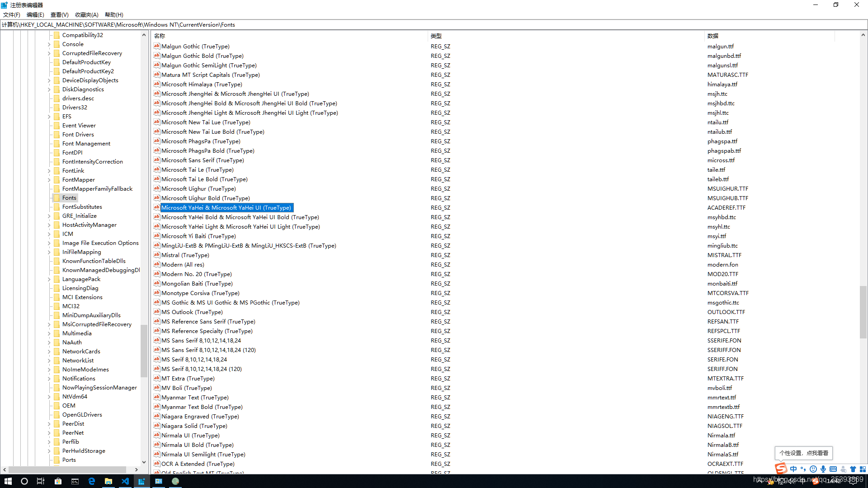Open Visual Studio Code from the taskbar
Image resolution: width=868 pixels, height=488 pixels.
[x=125, y=481]
